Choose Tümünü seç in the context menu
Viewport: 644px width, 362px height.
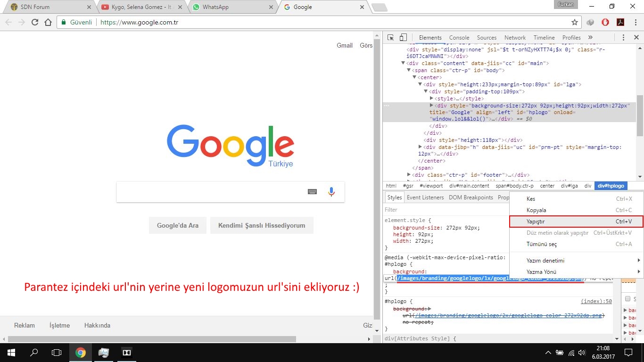(x=576, y=244)
